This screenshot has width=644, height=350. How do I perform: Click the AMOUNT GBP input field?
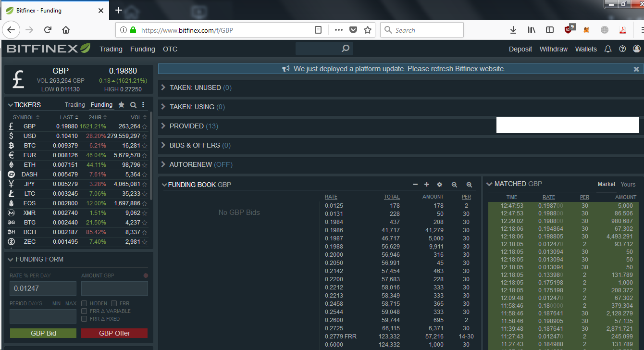tap(114, 288)
